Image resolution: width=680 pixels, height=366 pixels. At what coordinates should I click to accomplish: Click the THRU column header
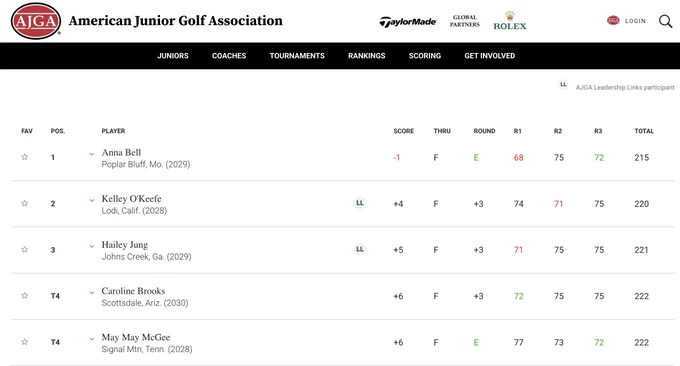(x=442, y=131)
